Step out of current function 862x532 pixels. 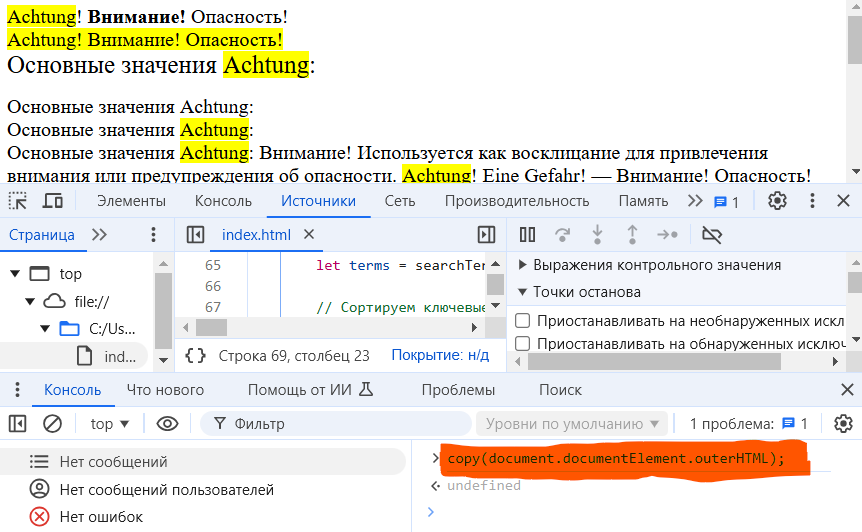[632, 235]
